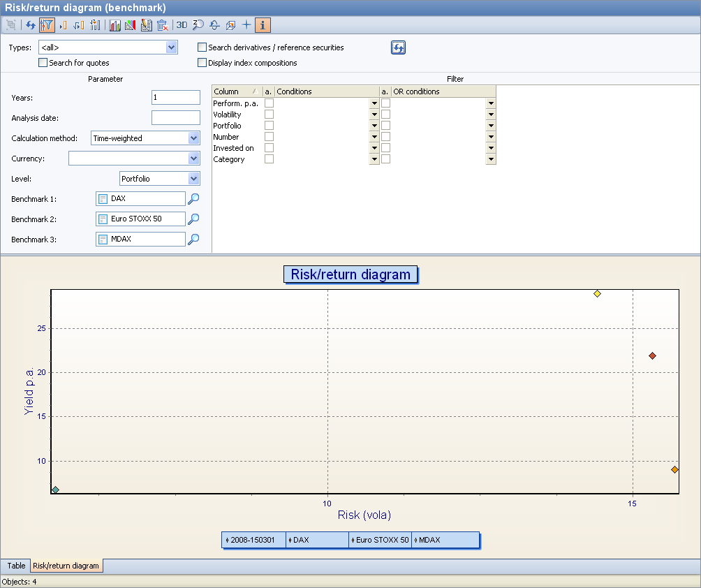Enable Search for quotes checkbox
The image size is (701, 588).
[43, 63]
